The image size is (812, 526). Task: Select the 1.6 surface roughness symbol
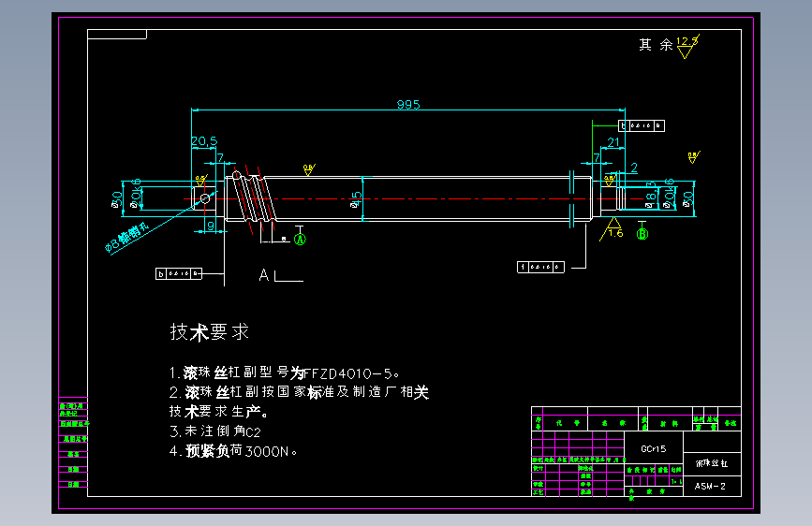613,229
